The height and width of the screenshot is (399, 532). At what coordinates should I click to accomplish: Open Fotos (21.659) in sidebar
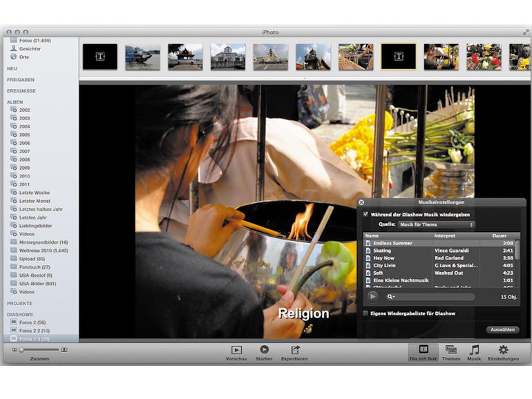click(x=35, y=40)
